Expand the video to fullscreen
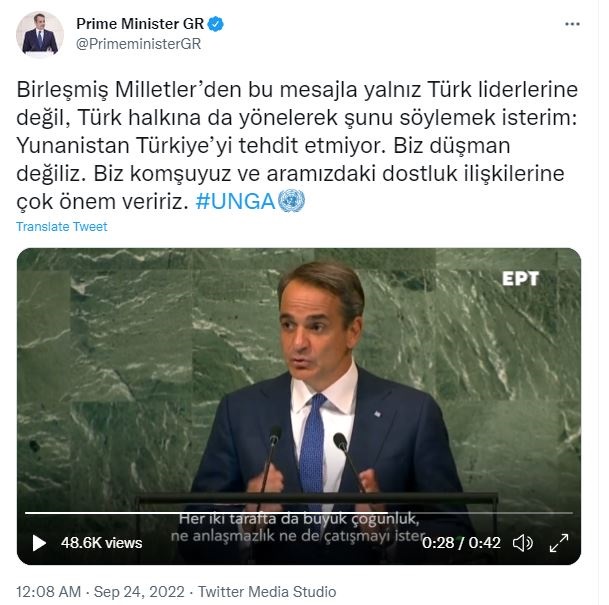This screenshot has height=605, width=609. (x=559, y=542)
